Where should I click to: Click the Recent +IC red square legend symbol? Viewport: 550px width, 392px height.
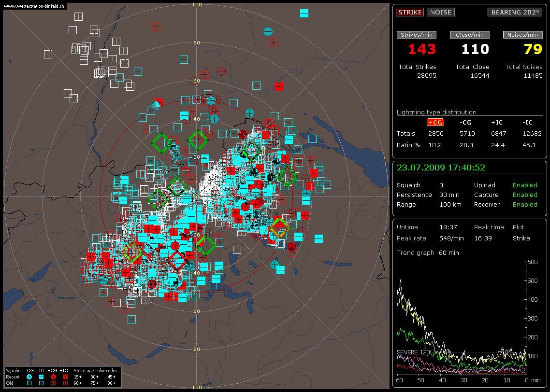[x=65, y=377]
